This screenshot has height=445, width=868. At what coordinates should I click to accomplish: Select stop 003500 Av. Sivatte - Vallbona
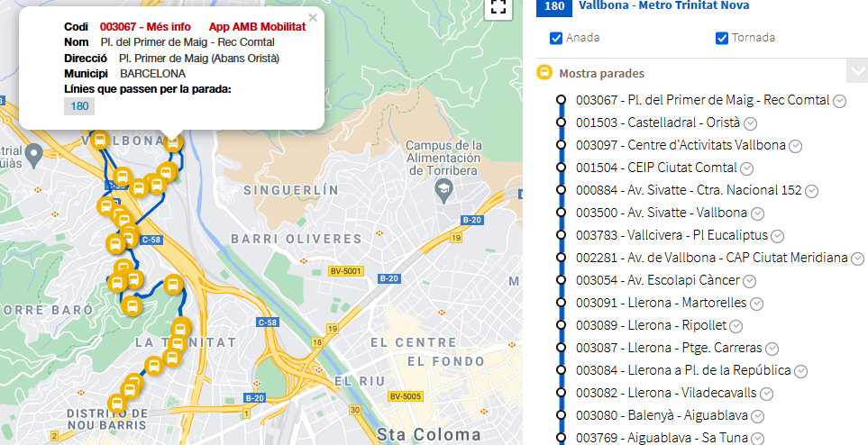click(x=662, y=213)
